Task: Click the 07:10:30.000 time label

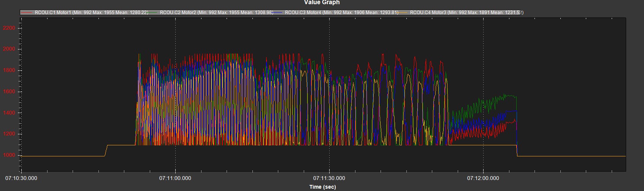Action: (x=21, y=178)
